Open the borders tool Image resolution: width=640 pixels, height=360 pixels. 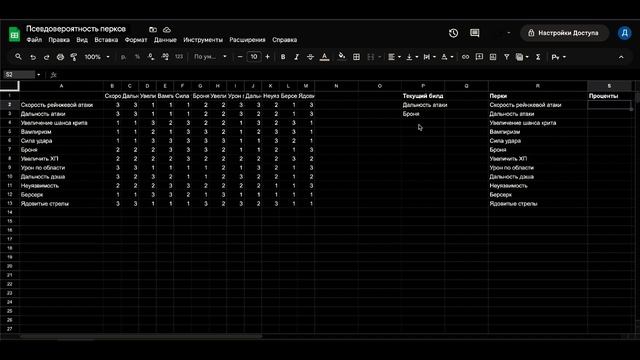[x=356, y=57]
